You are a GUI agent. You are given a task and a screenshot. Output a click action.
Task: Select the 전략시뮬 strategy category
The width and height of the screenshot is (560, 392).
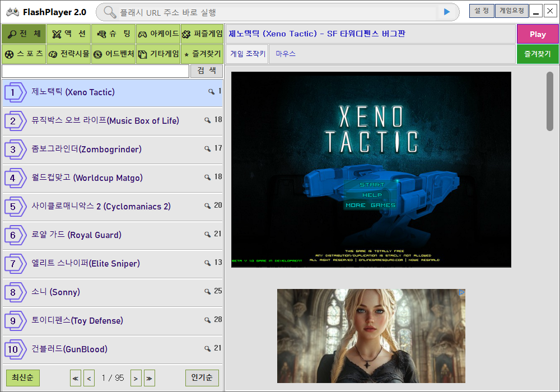(x=68, y=54)
